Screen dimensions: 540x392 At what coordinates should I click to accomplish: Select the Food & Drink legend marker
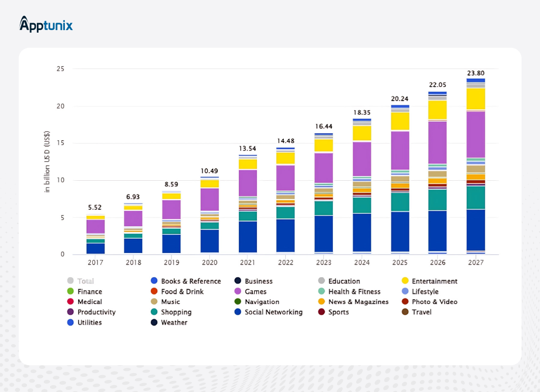(154, 291)
